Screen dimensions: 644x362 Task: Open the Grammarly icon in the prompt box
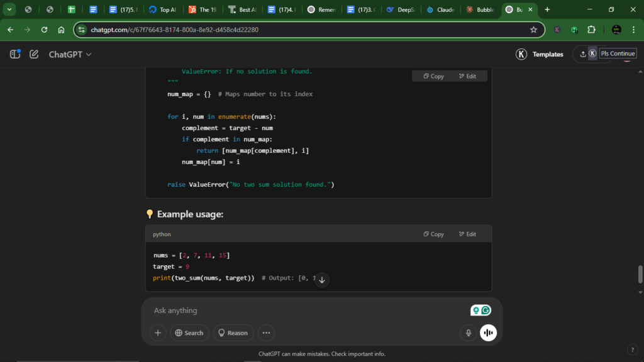pos(485,310)
